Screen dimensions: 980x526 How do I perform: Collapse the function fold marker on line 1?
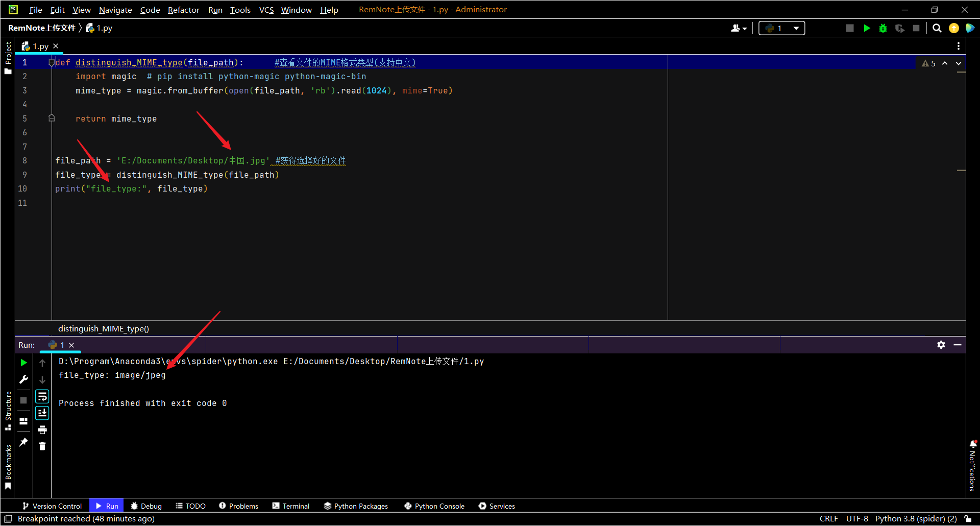(51, 62)
